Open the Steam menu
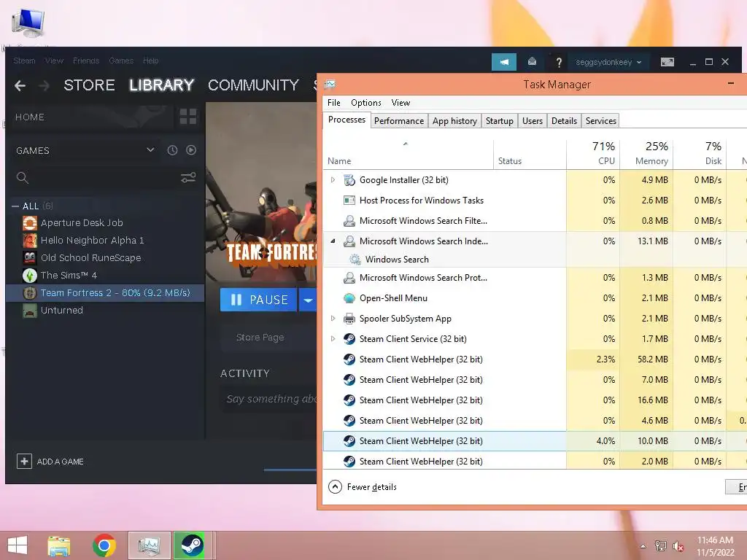747x560 pixels. [x=24, y=61]
